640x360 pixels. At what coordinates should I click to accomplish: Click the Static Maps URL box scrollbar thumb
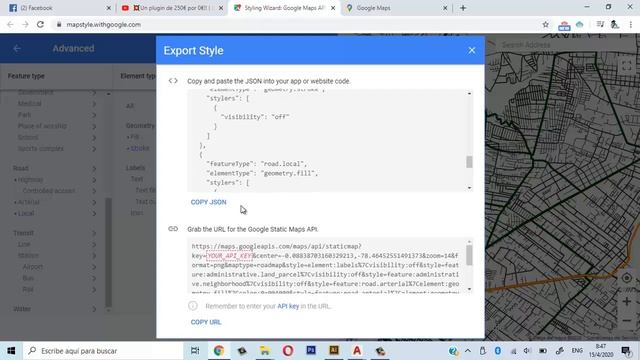469,255
